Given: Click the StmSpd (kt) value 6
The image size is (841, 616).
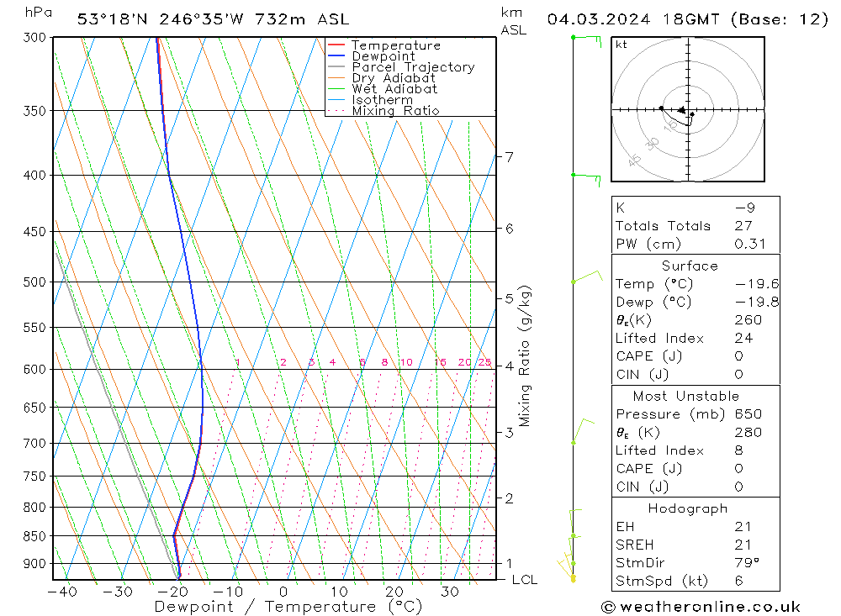Looking at the screenshot, I should tap(739, 582).
